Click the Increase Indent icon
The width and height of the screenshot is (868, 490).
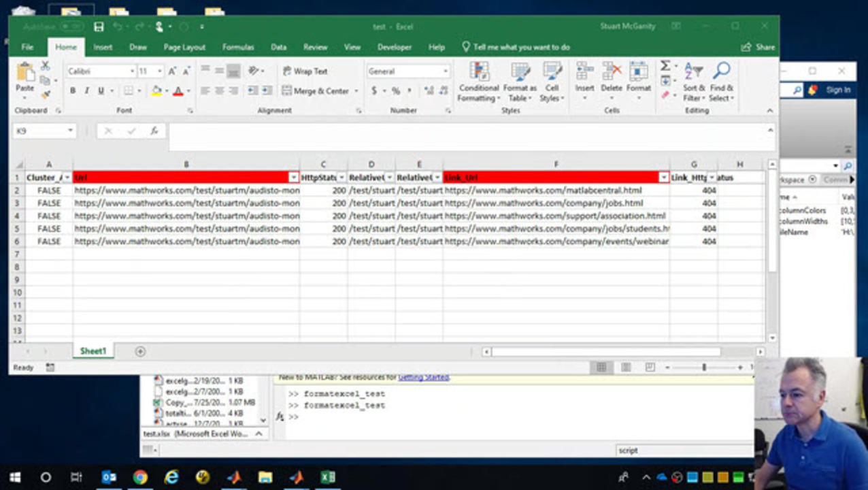click(x=266, y=91)
